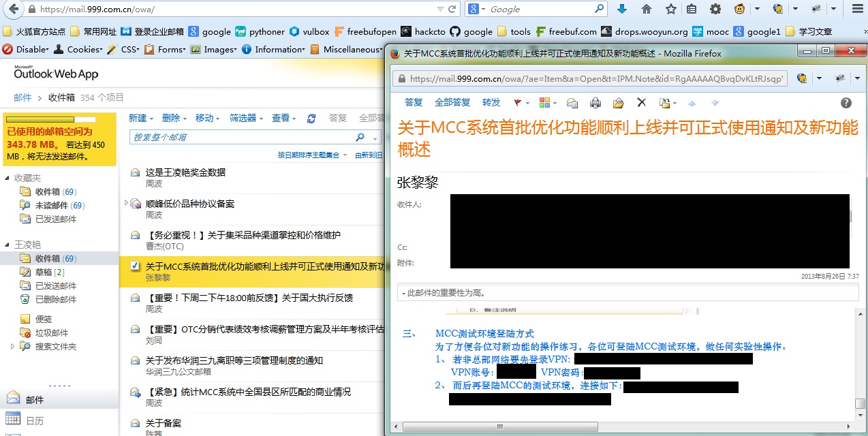This screenshot has height=436, width=868.
Task: Click the open folder icon in message toolbar
Action: pos(619,103)
